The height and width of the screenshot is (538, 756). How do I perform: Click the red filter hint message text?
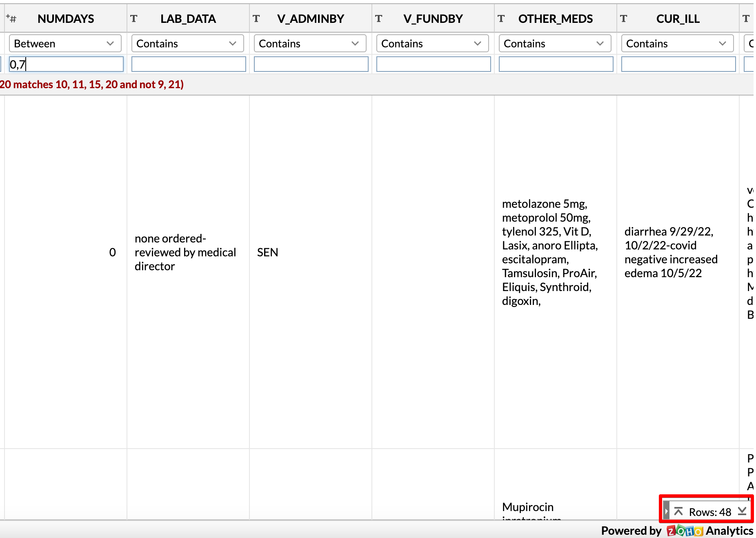click(x=92, y=84)
